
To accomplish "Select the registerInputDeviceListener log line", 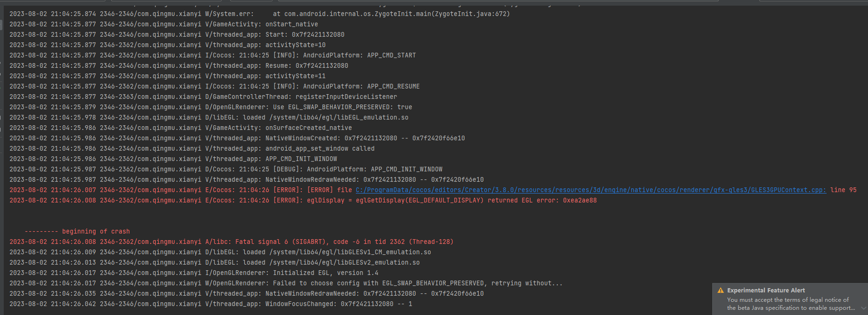I will point(203,97).
